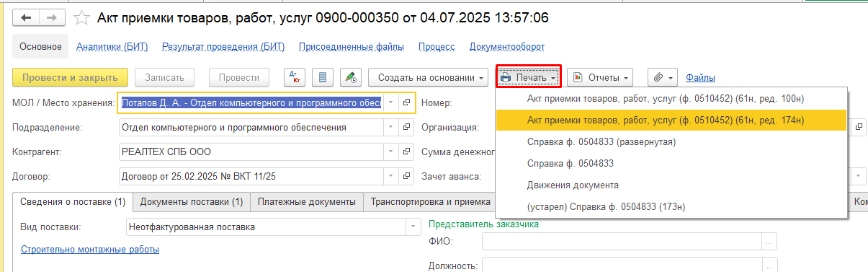
Task: Click the ellipsis button next to ФИО
Action: tap(770, 242)
